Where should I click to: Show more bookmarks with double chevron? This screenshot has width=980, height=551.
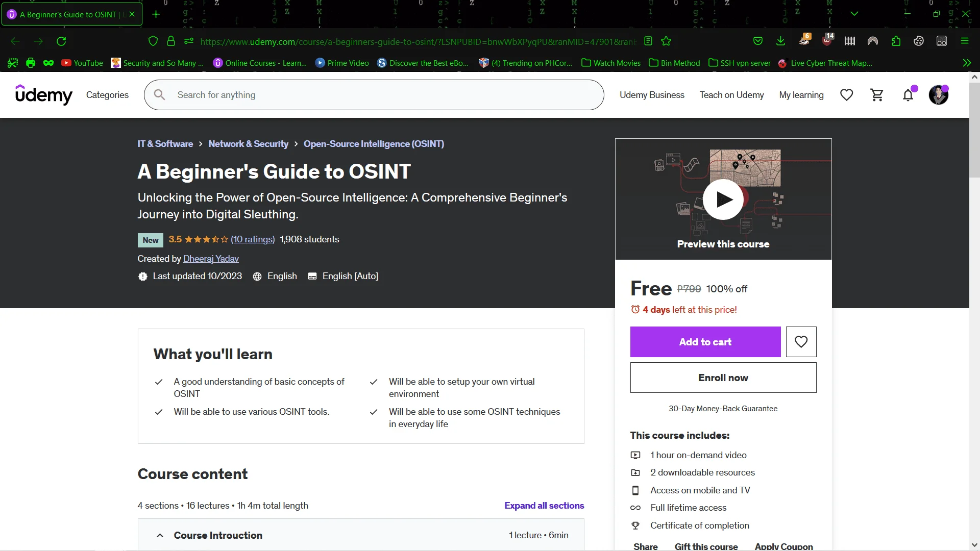point(967,63)
